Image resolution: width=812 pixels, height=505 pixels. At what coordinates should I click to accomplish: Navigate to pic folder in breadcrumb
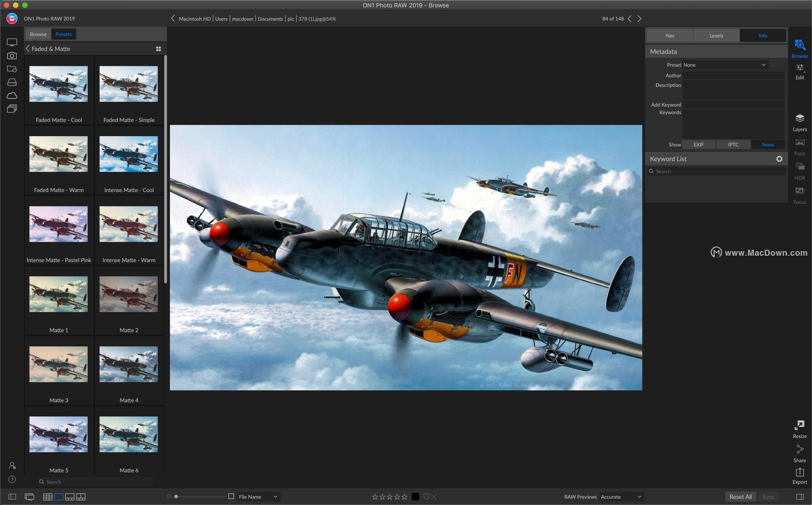291,19
